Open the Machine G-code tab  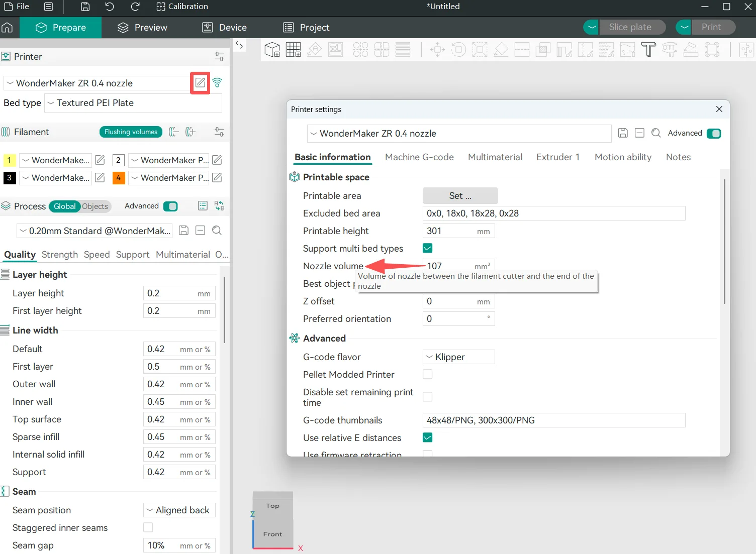click(x=419, y=157)
